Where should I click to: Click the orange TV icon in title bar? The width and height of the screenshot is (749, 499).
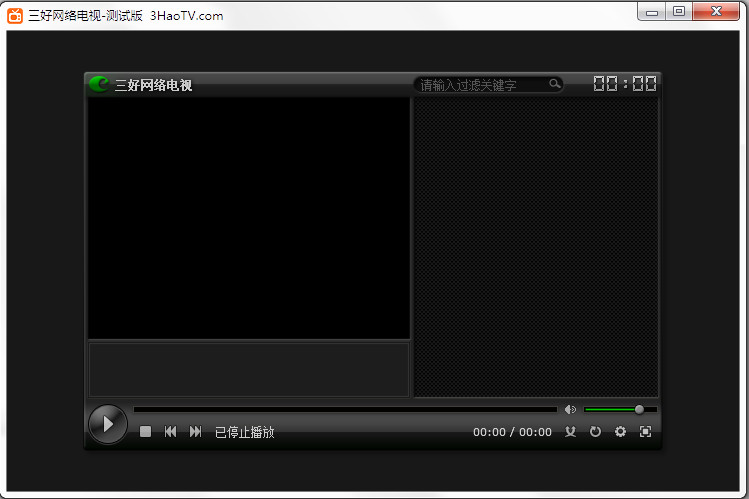(15, 15)
